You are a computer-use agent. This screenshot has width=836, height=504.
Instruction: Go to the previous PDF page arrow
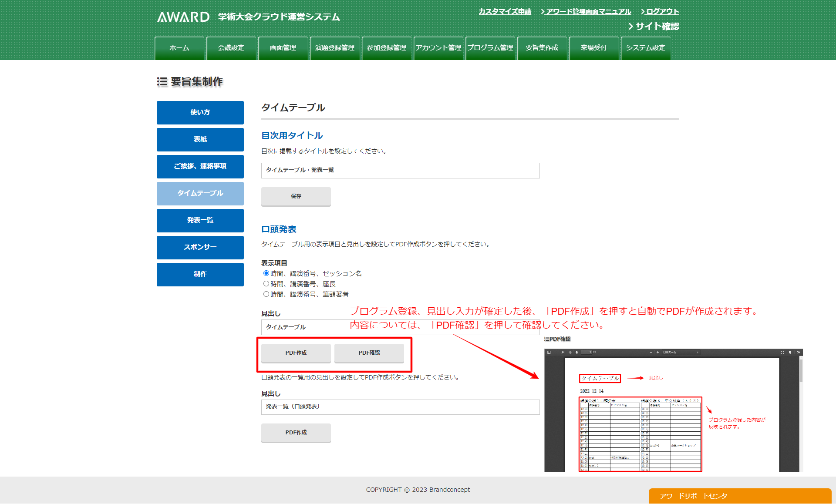pos(570,352)
